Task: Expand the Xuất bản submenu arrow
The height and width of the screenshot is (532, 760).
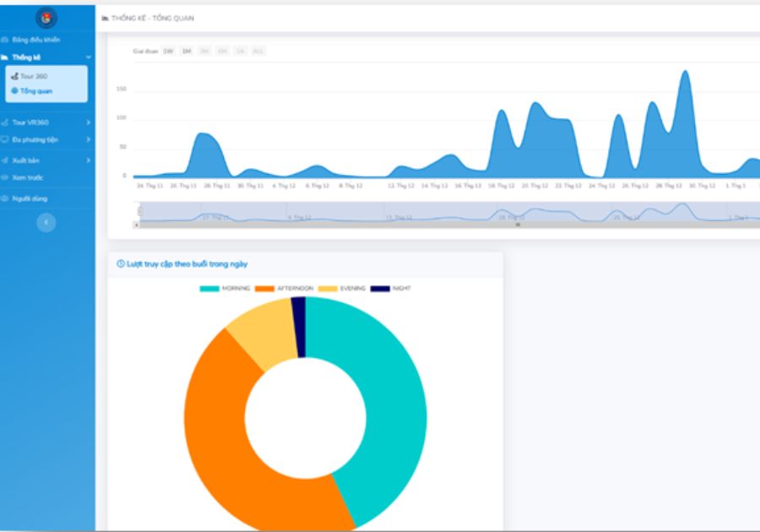Action: point(89,160)
